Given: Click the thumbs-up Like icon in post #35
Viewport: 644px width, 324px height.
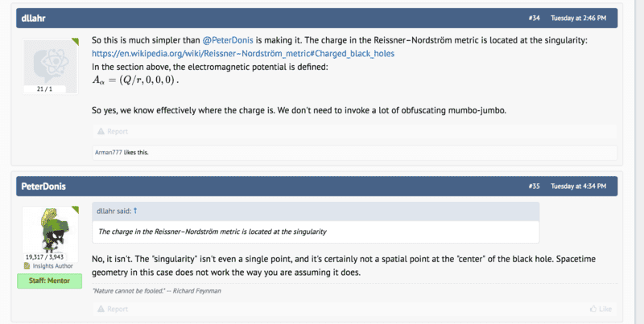Looking at the screenshot, I should [x=593, y=309].
